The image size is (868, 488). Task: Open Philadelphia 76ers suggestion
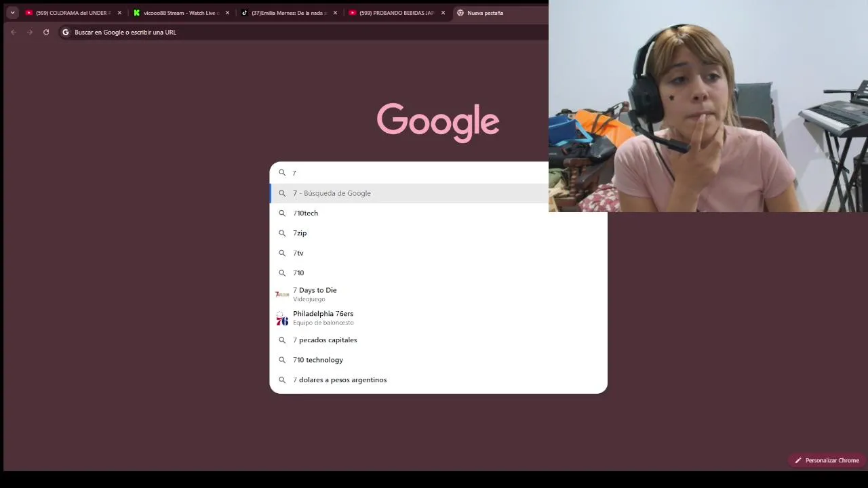(x=438, y=318)
